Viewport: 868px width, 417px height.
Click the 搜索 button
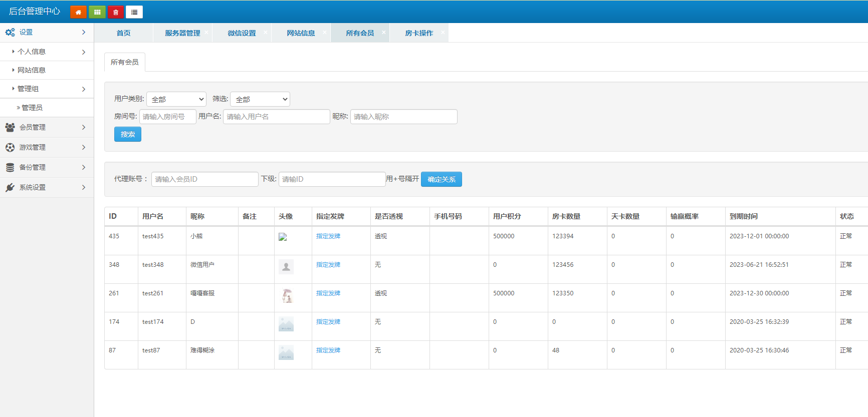pyautogui.click(x=128, y=134)
